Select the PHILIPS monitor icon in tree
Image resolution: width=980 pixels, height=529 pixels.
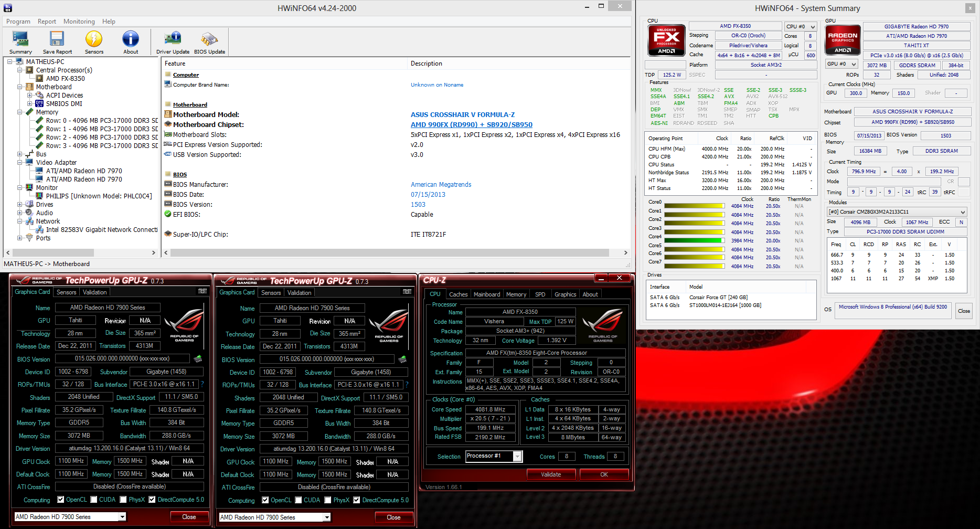(x=40, y=196)
